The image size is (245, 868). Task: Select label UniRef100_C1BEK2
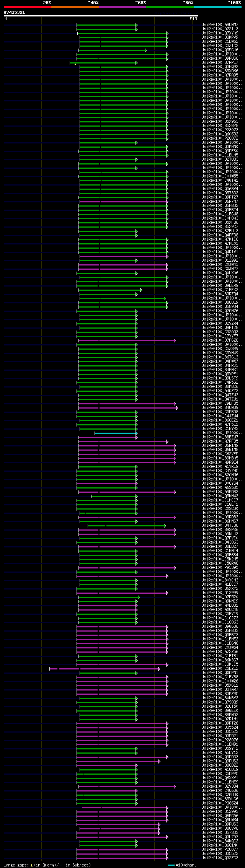[x=220, y=290]
